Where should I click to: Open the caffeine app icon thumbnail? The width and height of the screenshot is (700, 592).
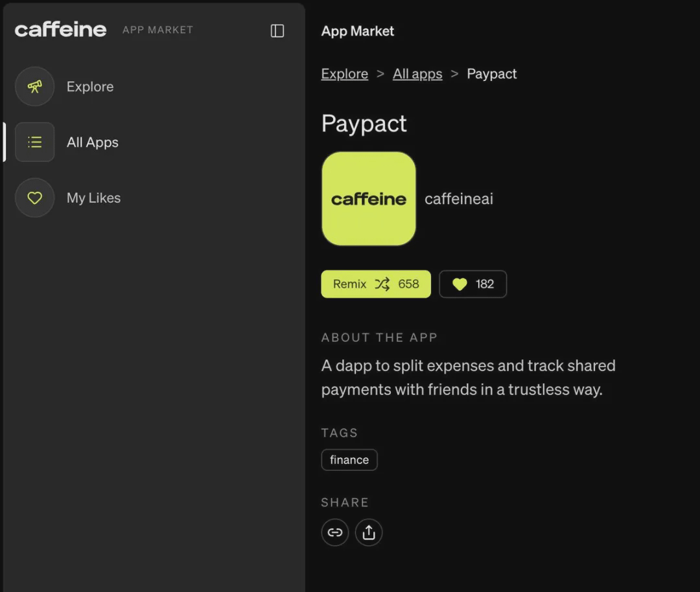[x=369, y=199]
